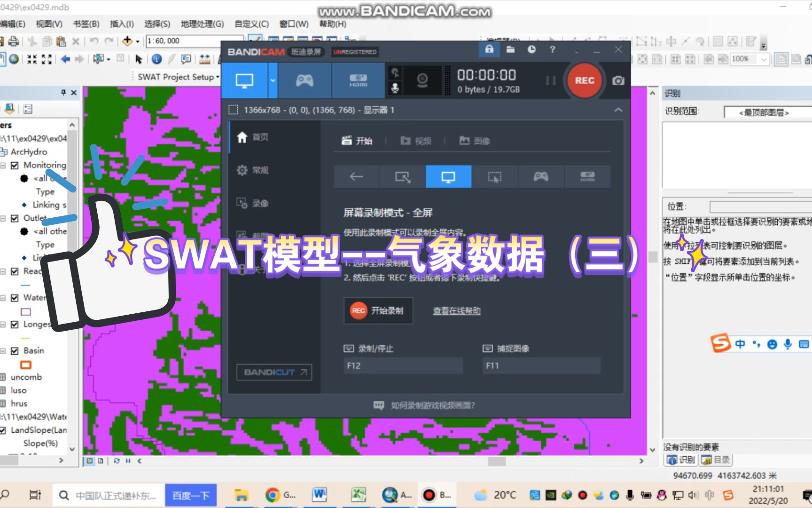Select Bandicam HDMI device recording mode
Image resolution: width=812 pixels, height=508 pixels.
coord(358,80)
